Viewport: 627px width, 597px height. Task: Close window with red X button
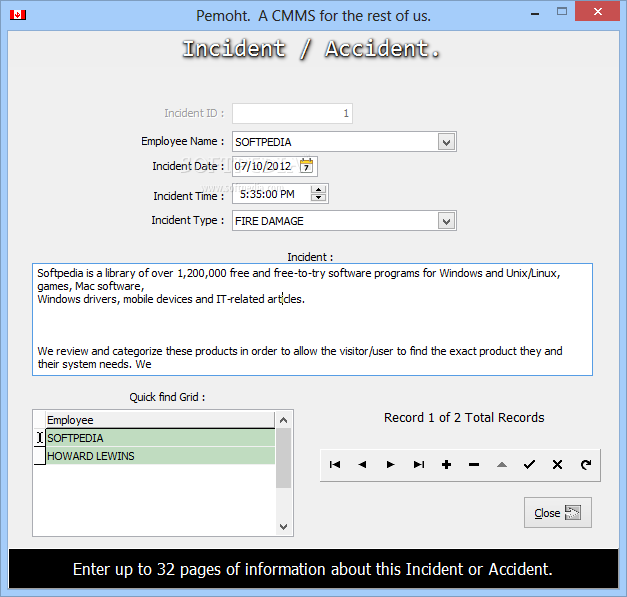[598, 12]
